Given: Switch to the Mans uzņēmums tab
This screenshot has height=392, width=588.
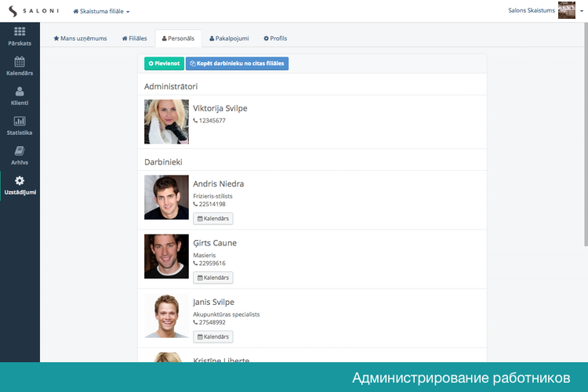Looking at the screenshot, I should (x=80, y=38).
